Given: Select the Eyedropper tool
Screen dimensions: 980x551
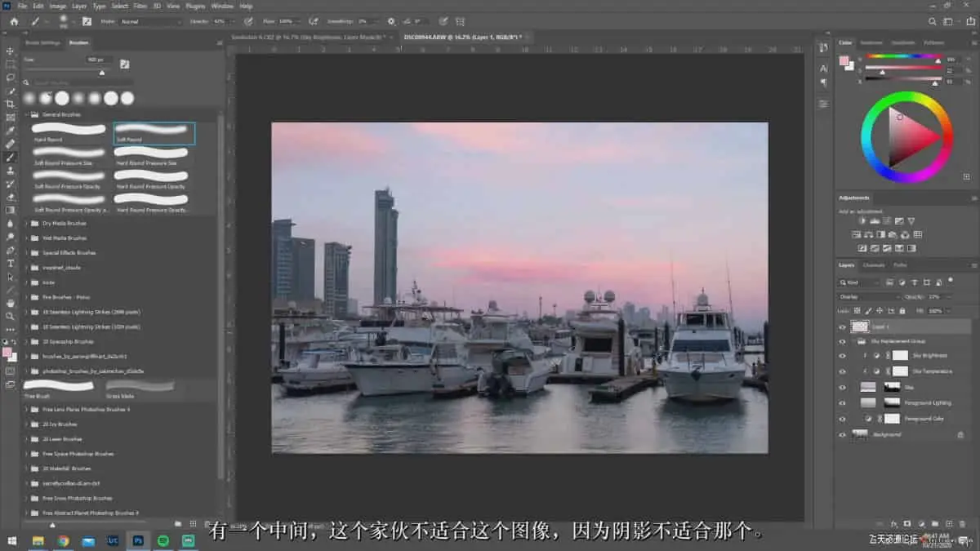Looking at the screenshot, I should (11, 131).
